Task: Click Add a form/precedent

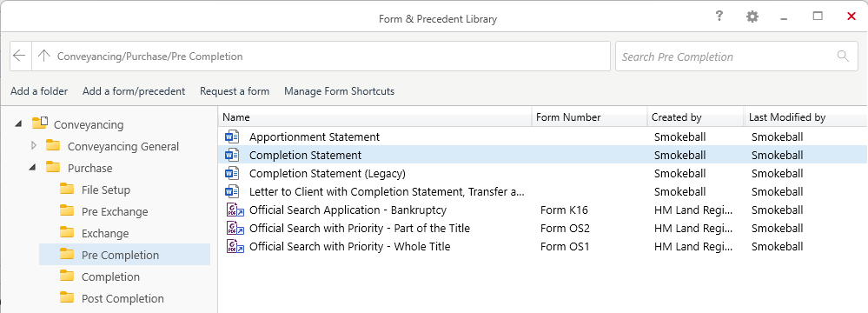Action: click(x=134, y=90)
